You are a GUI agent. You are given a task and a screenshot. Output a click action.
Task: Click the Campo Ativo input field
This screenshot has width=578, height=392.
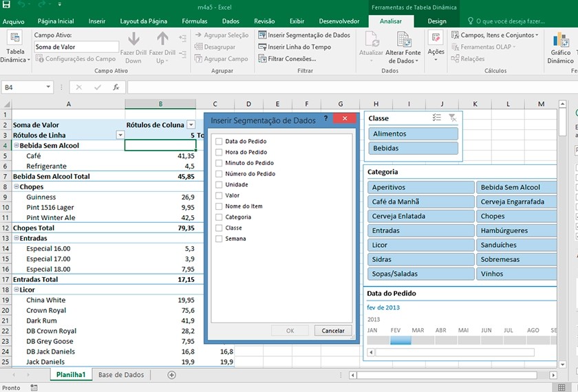coord(75,47)
